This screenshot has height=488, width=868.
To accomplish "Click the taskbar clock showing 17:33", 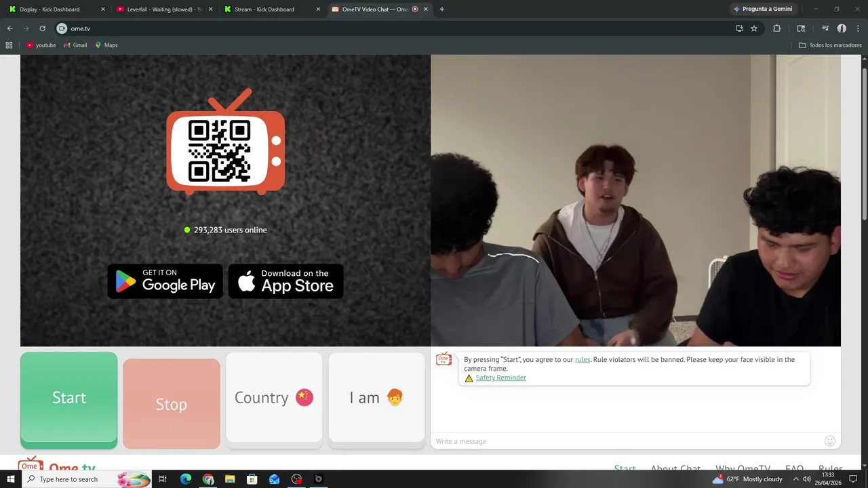I will click(828, 479).
